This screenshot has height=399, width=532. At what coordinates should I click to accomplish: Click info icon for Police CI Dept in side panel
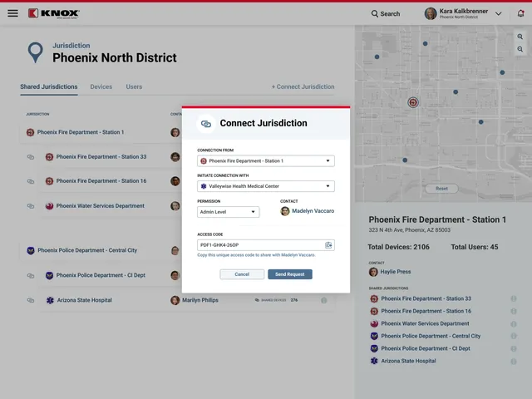tap(514, 349)
